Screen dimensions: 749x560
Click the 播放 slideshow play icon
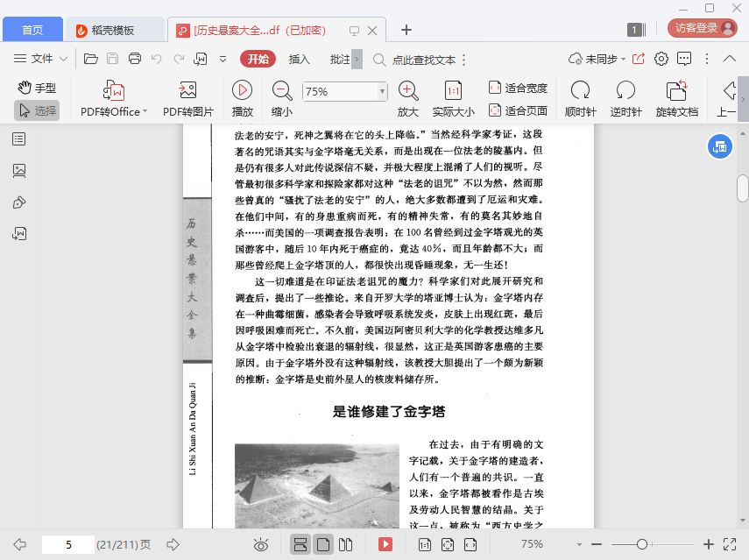242,91
